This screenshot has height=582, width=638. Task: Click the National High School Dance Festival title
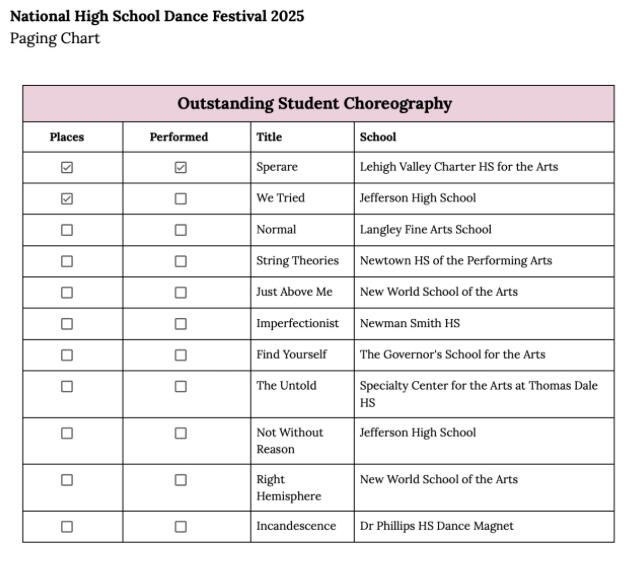click(157, 17)
